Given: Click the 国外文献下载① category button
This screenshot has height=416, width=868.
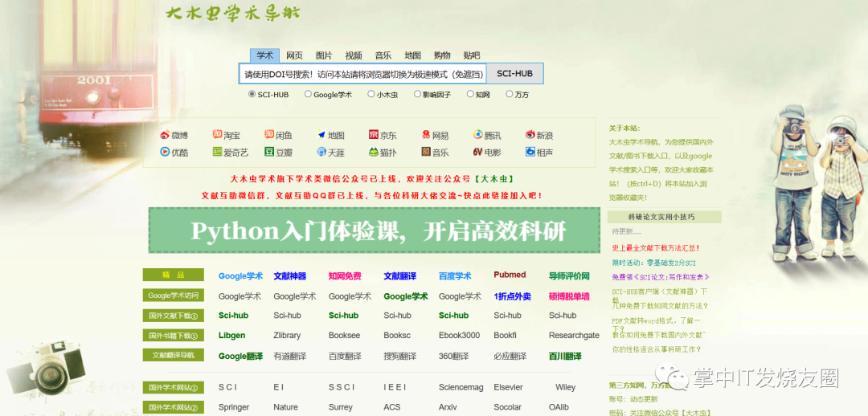Looking at the screenshot, I should [174, 316].
